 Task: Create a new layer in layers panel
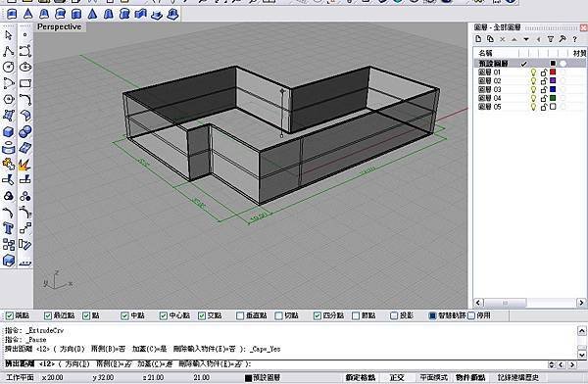(x=478, y=38)
